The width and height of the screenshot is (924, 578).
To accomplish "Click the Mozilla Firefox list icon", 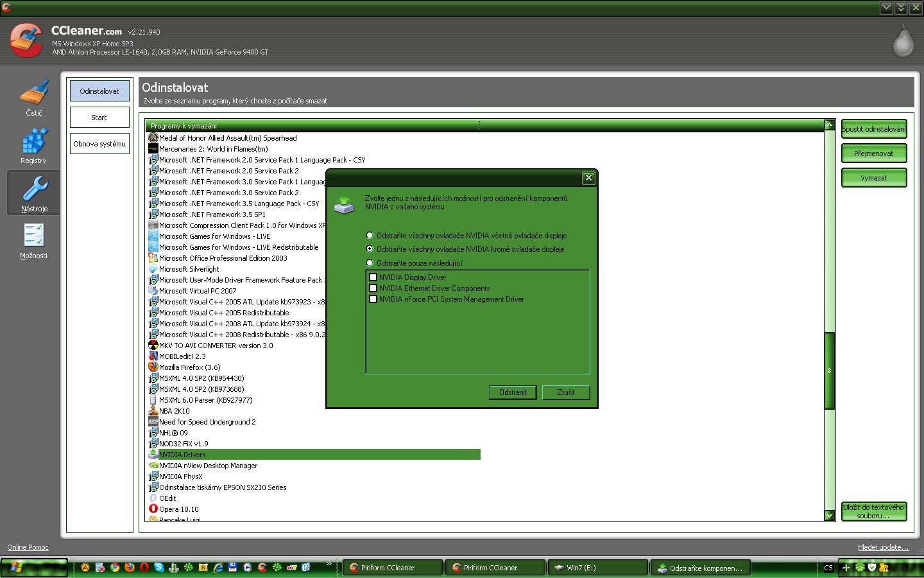I will click(x=153, y=367).
